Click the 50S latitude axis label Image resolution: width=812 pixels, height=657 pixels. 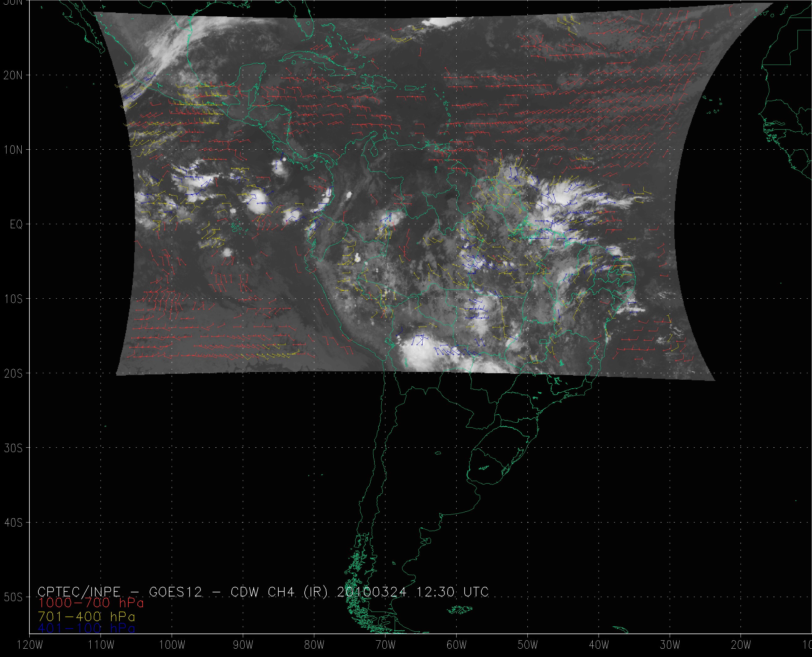point(13,597)
